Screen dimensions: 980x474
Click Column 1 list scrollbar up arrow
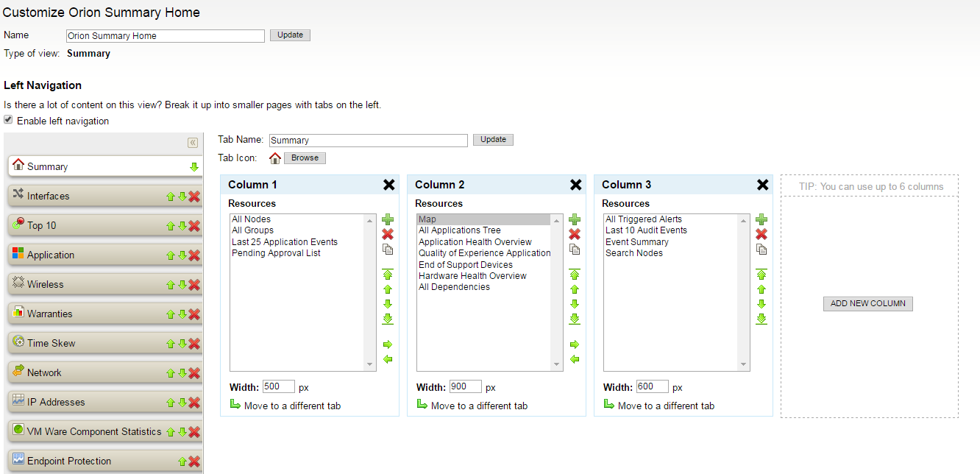pos(371,219)
